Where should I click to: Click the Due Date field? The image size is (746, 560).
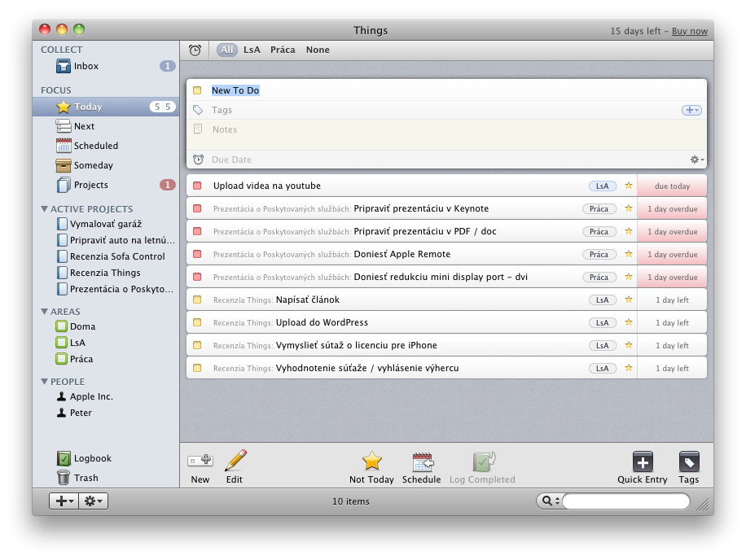pyautogui.click(x=446, y=160)
